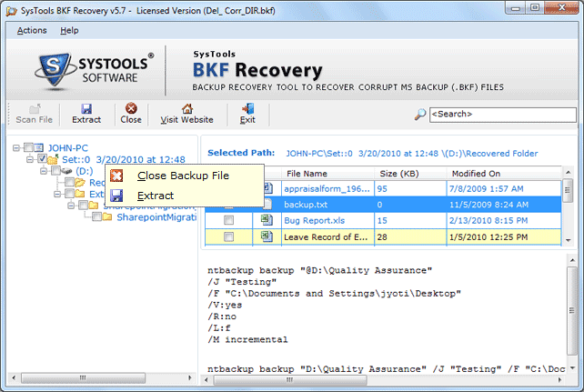
Task: Click the backup set folder icon for Set::0
Action: (x=53, y=159)
